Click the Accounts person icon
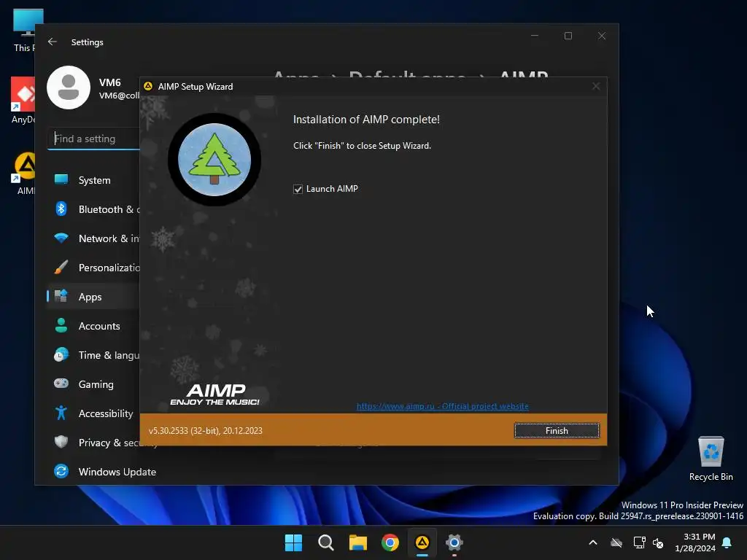 pyautogui.click(x=61, y=325)
